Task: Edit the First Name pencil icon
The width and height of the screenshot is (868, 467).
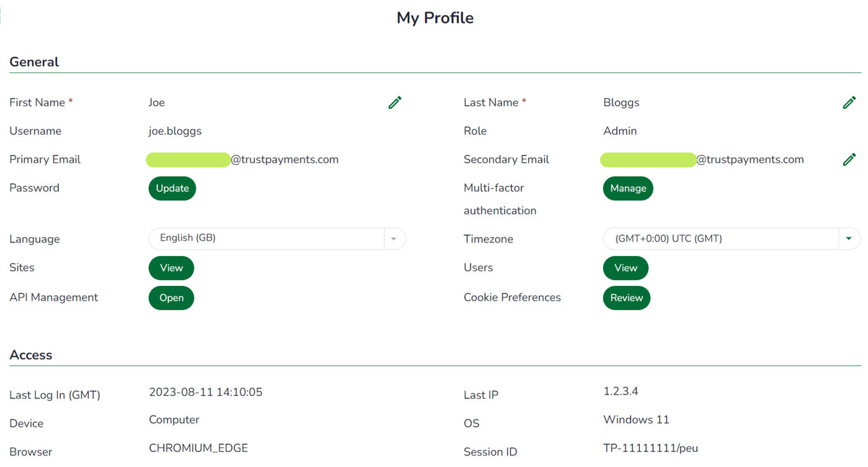Action: (395, 103)
